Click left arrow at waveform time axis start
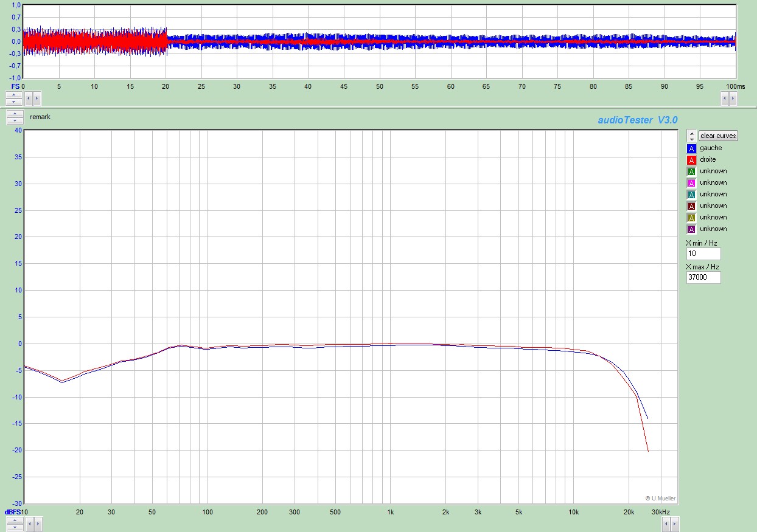 [x=28, y=97]
